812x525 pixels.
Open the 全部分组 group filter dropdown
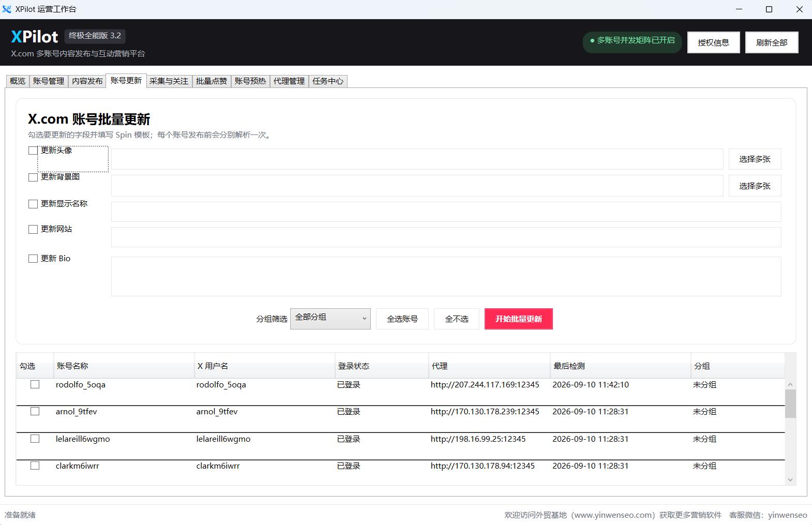click(330, 319)
